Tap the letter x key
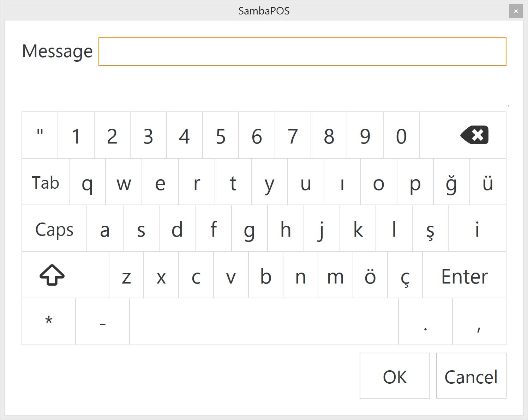Image resolution: width=528 pixels, height=420 pixels. click(161, 275)
